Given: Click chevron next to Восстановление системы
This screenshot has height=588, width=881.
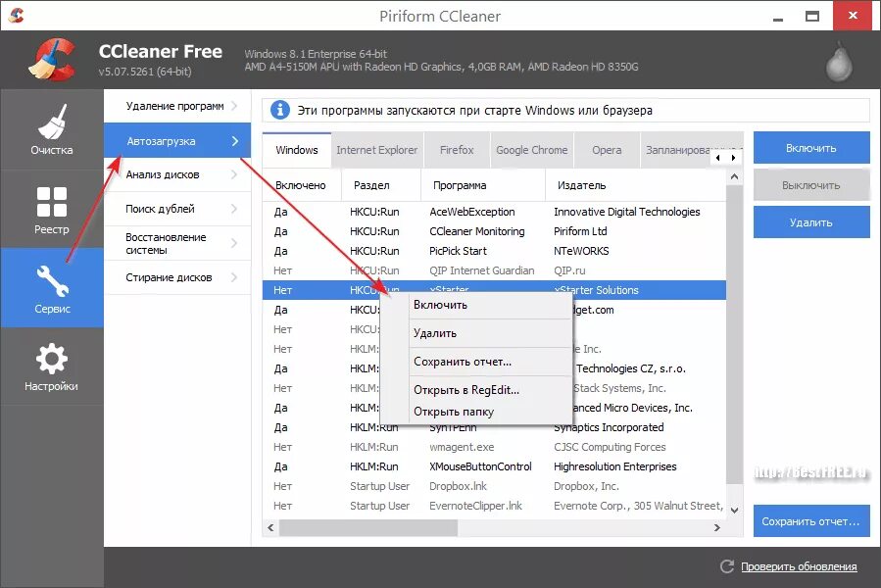Looking at the screenshot, I should tap(234, 243).
